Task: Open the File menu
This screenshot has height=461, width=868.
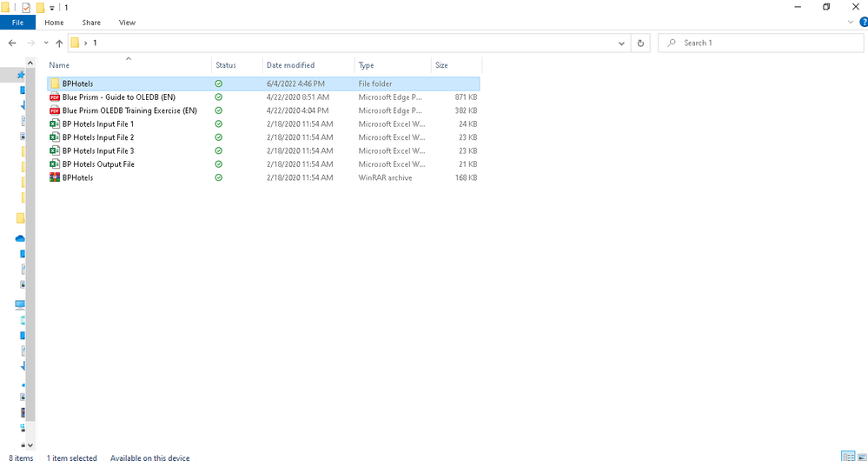Action: (x=17, y=23)
